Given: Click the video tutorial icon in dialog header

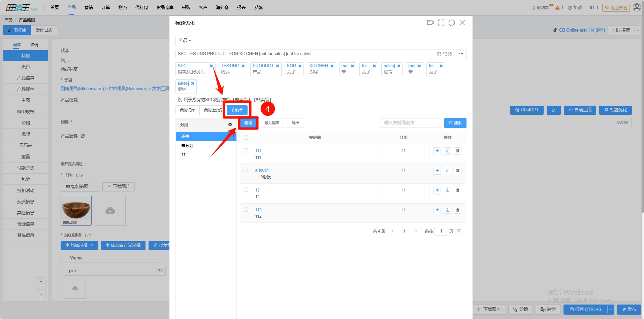Looking at the screenshot, I should pyautogui.click(x=430, y=23).
